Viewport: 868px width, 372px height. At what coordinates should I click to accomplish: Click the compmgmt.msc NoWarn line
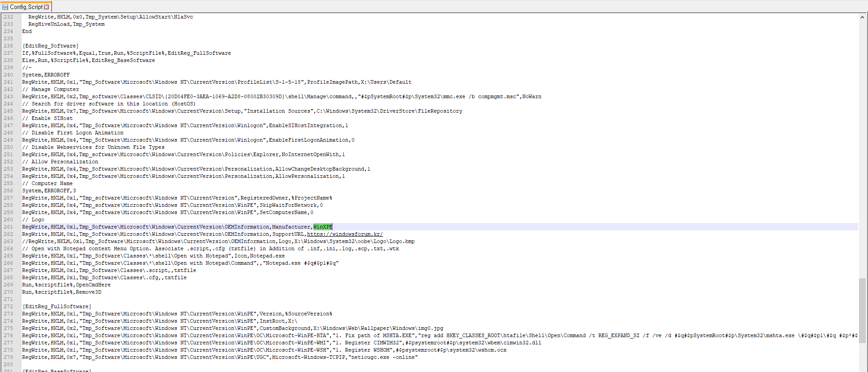(281, 96)
